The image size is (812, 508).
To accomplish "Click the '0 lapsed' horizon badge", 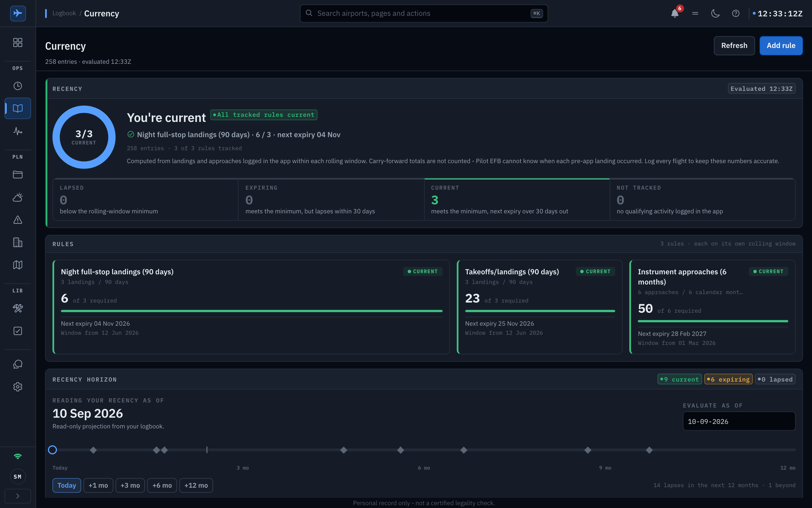I will (775, 379).
